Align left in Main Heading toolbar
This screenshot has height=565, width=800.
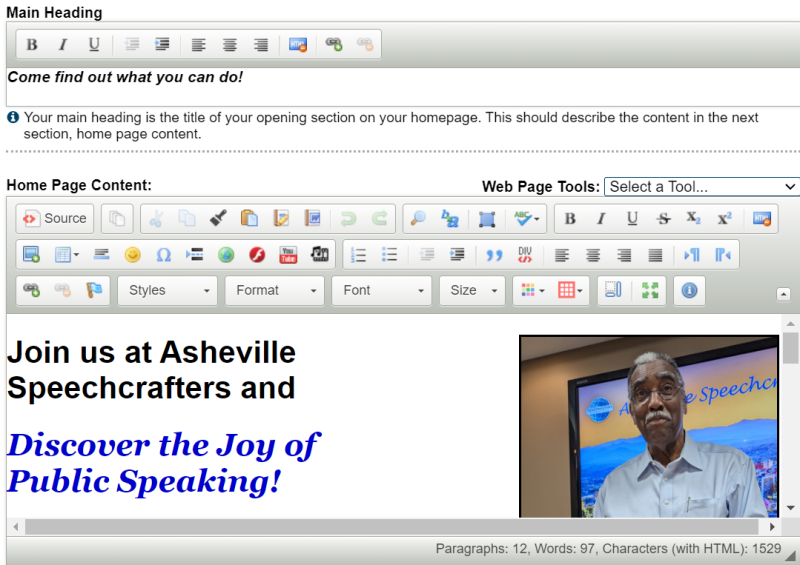point(198,45)
